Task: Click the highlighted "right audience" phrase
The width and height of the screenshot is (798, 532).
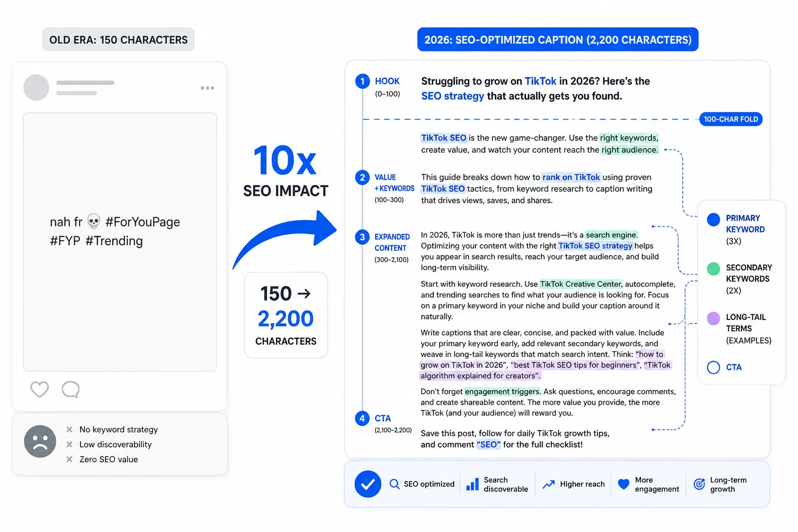Action: tap(630, 150)
